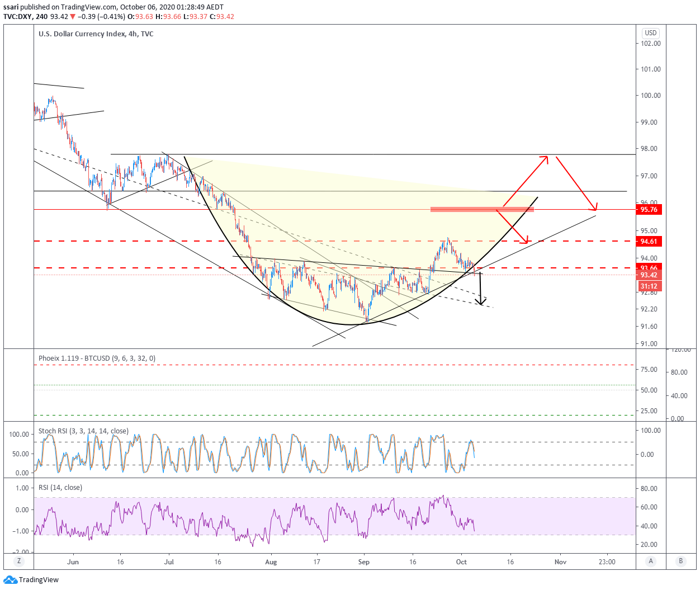Click the Nov label on time axis
This screenshot has height=590, width=700.
[560, 562]
